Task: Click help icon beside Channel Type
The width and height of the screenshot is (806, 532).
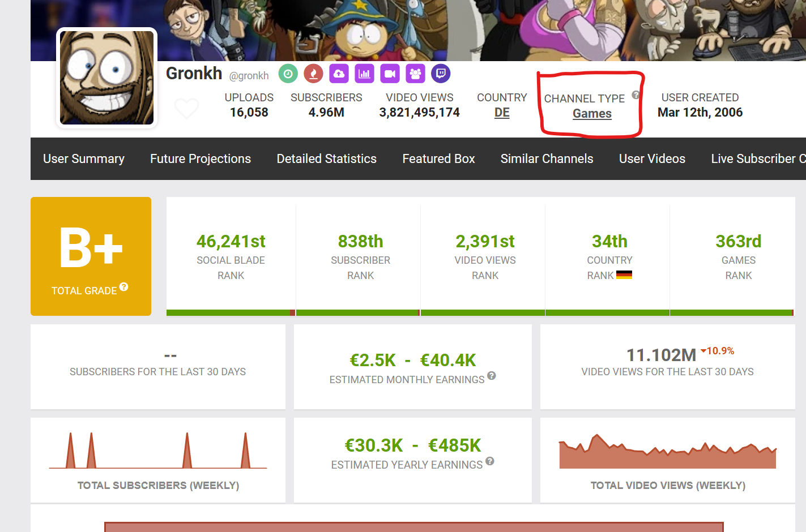Action: pos(636,95)
